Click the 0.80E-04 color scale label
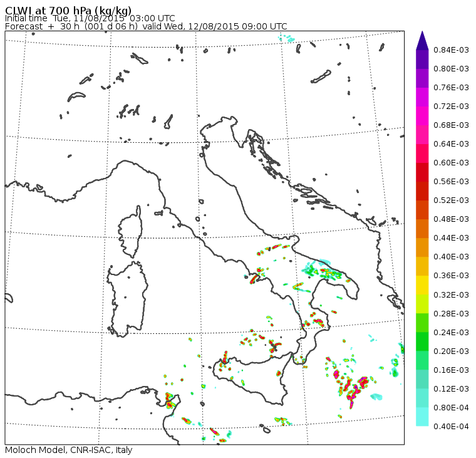The height and width of the screenshot is (458, 476). (451, 407)
